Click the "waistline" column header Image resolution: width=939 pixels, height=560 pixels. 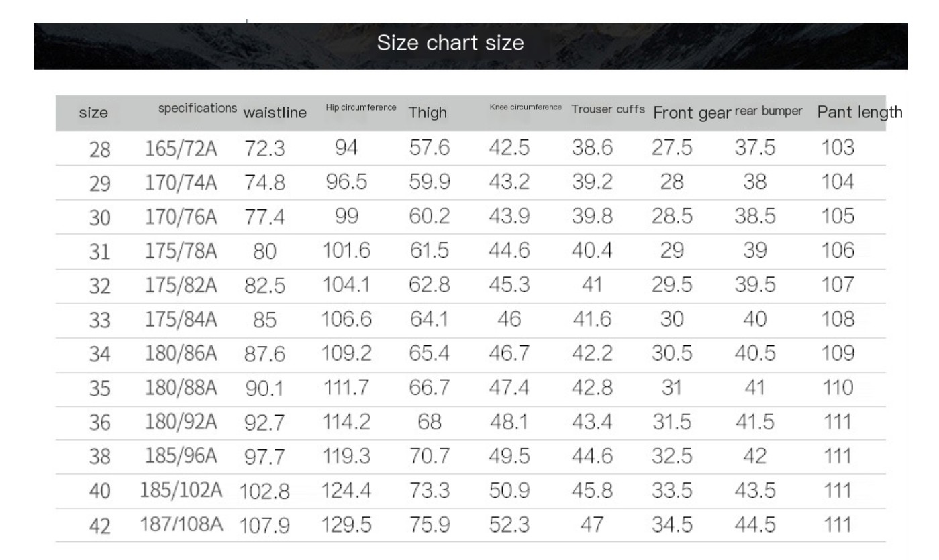(275, 113)
